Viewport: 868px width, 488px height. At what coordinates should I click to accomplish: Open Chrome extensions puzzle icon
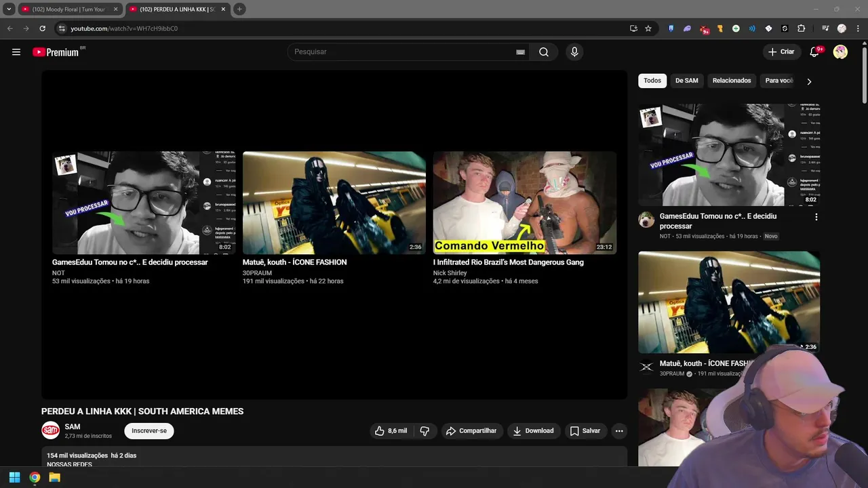click(x=801, y=28)
